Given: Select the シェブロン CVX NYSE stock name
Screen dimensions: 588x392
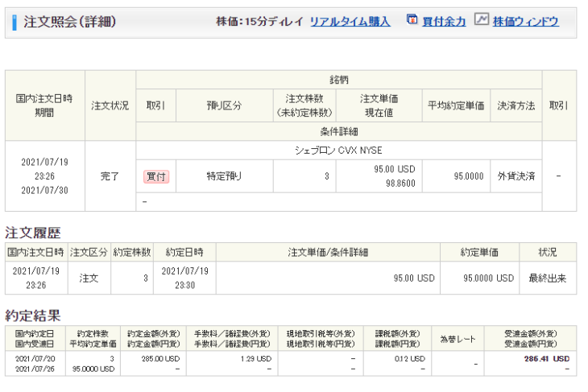Looking at the screenshot, I should click(338, 151).
